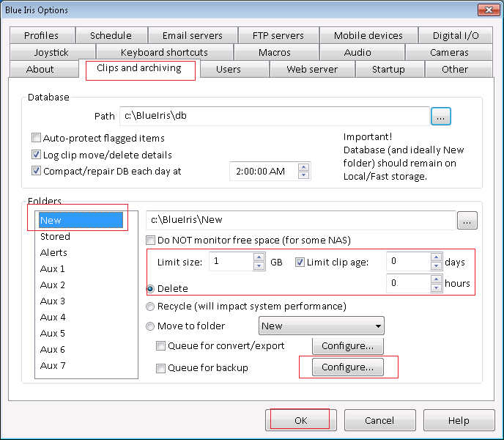Enable Auto-protect flagged items checkbox

point(37,138)
